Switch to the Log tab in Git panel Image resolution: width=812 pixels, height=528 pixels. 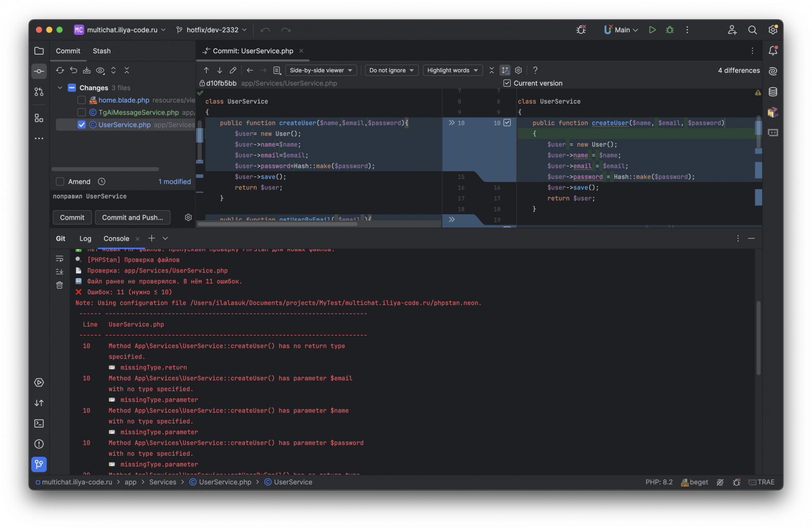85,238
